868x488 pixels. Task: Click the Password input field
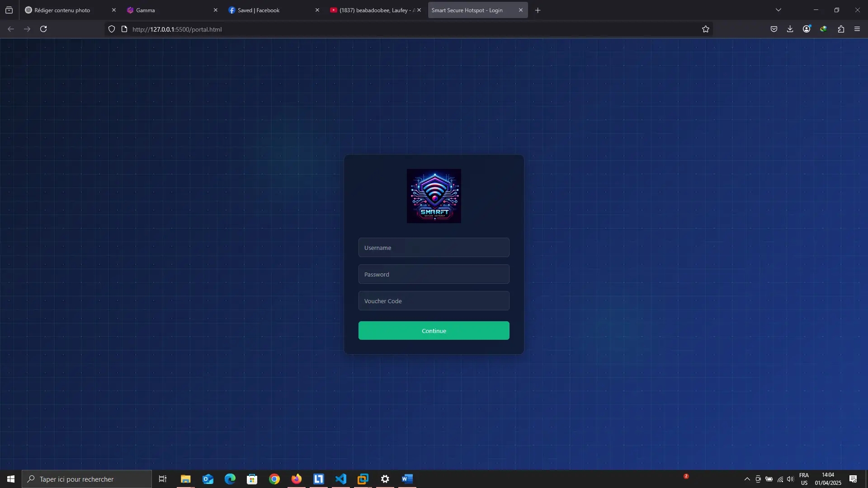pos(434,274)
